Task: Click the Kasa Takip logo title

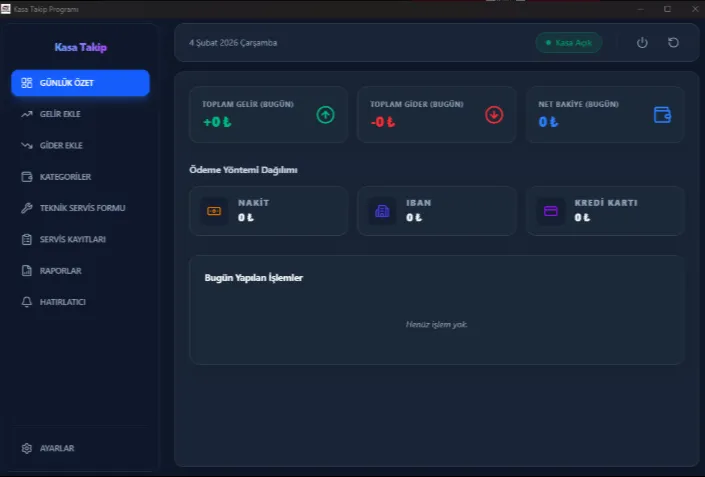Action: (80, 47)
